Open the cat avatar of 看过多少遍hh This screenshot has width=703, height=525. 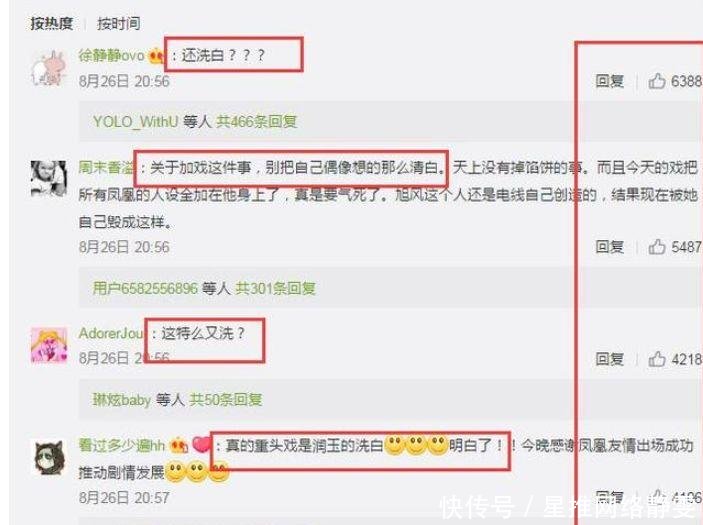coord(49,457)
